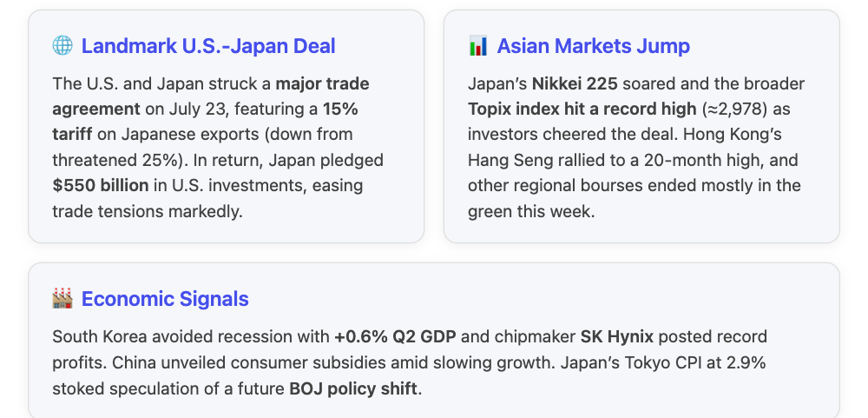Click the globe icon beside Landmark Deal

point(62,47)
